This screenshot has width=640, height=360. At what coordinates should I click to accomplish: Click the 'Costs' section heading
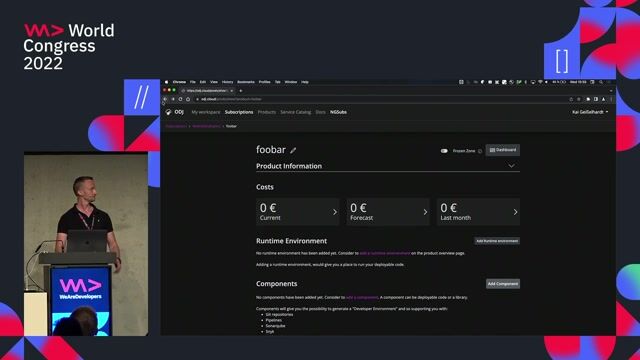(265, 187)
